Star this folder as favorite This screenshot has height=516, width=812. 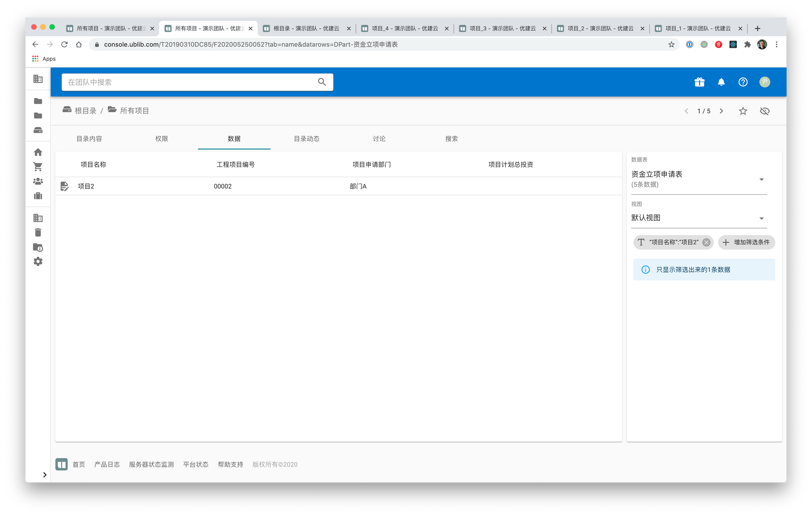click(x=743, y=111)
